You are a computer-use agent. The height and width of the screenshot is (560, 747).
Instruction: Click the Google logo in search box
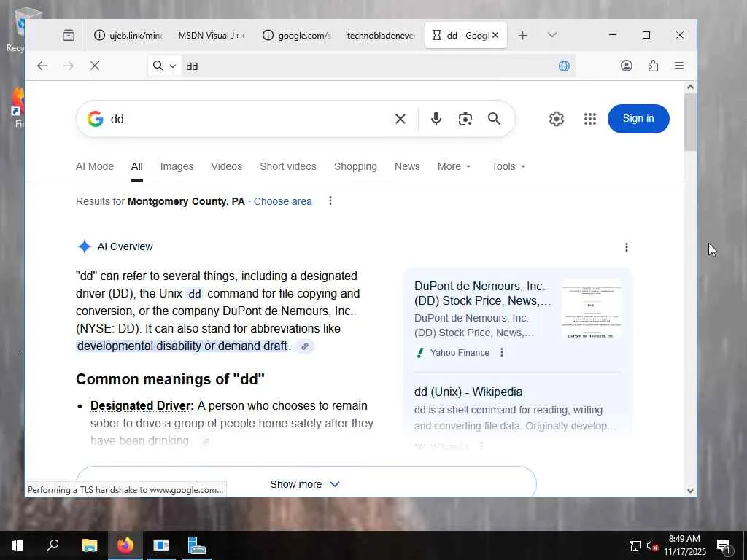(96, 119)
